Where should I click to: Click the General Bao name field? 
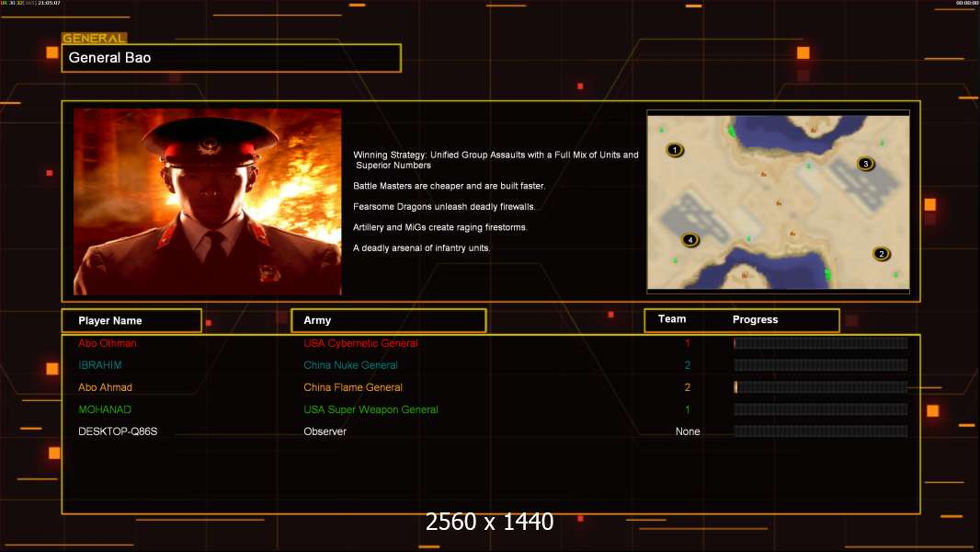[232, 58]
